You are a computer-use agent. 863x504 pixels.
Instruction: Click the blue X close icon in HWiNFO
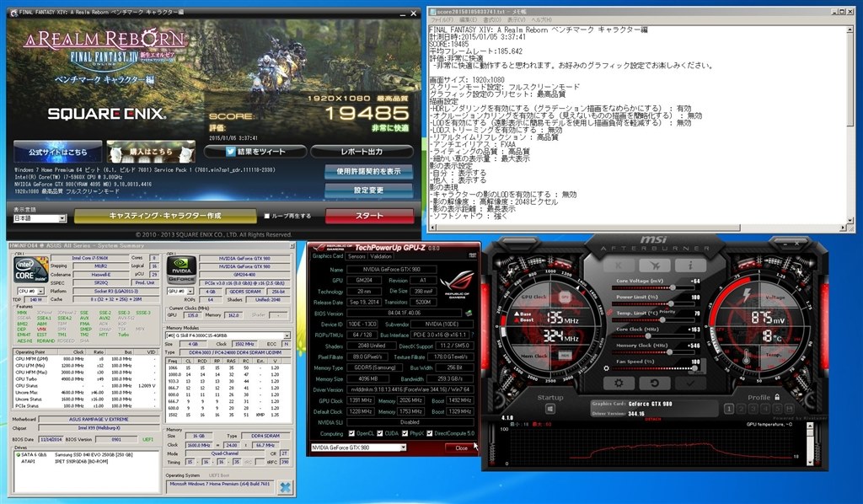point(285,487)
